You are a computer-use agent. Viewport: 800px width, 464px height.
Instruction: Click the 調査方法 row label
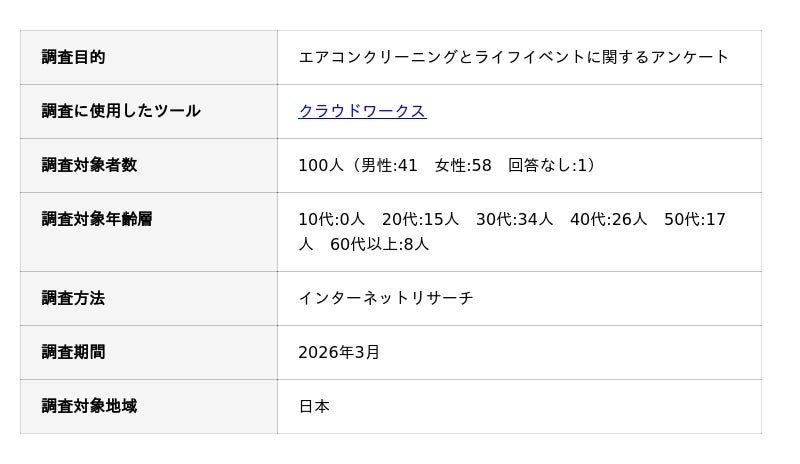73,298
